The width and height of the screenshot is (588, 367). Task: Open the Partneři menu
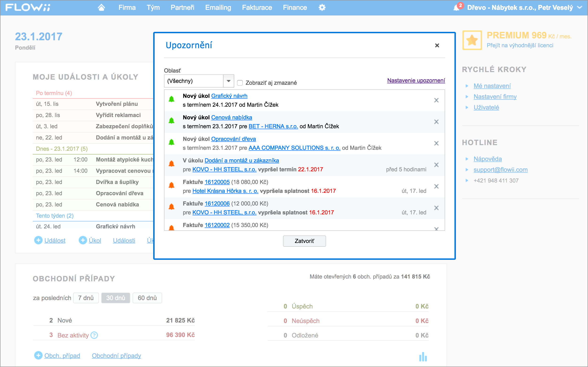pos(182,7)
